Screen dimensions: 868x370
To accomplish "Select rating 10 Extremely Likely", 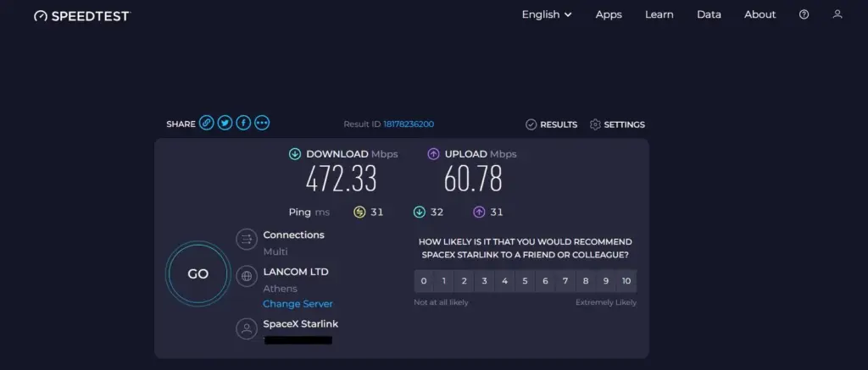I will (x=626, y=281).
